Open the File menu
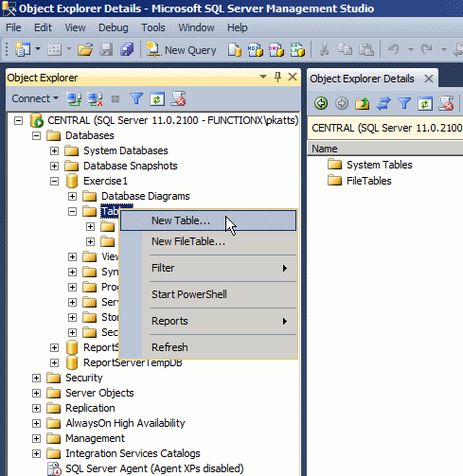The width and height of the screenshot is (463, 476). coord(13,27)
